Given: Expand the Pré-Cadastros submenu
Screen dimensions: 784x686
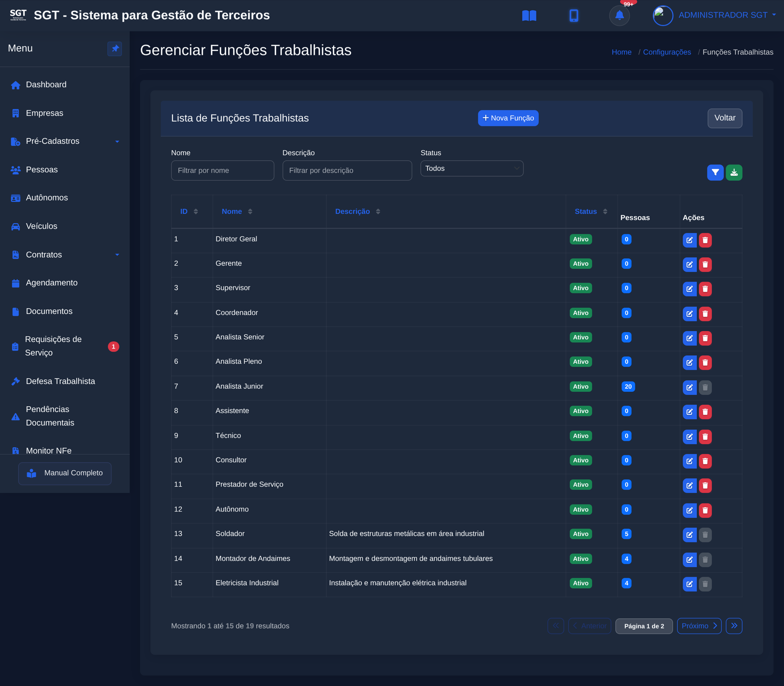Looking at the screenshot, I should pos(65,141).
